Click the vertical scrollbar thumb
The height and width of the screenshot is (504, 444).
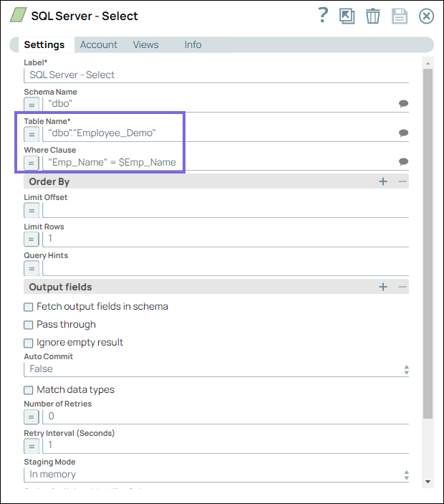pos(428,243)
